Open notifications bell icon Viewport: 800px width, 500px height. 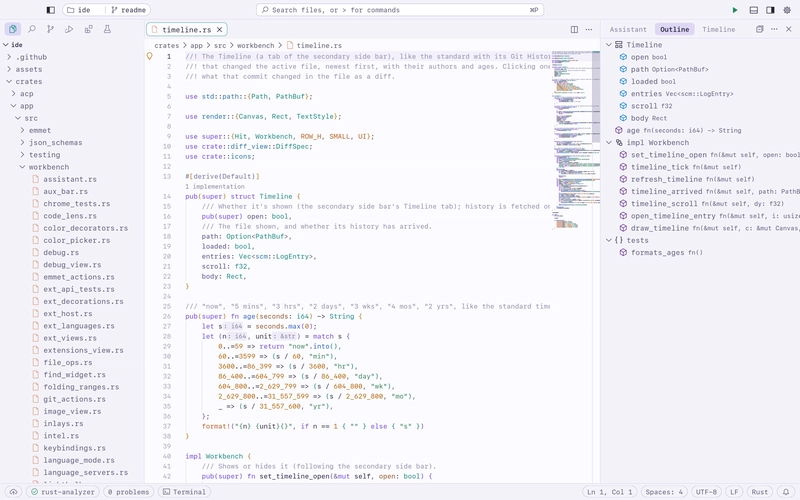coord(786,492)
